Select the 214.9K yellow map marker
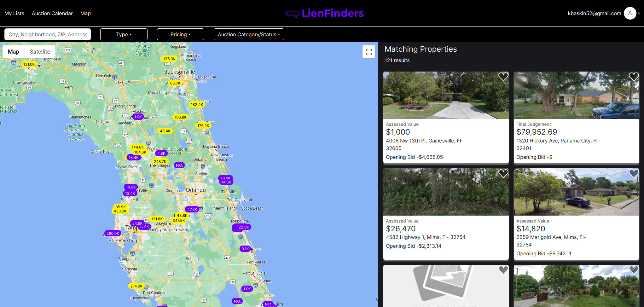This screenshot has height=307, width=644. tap(136, 286)
